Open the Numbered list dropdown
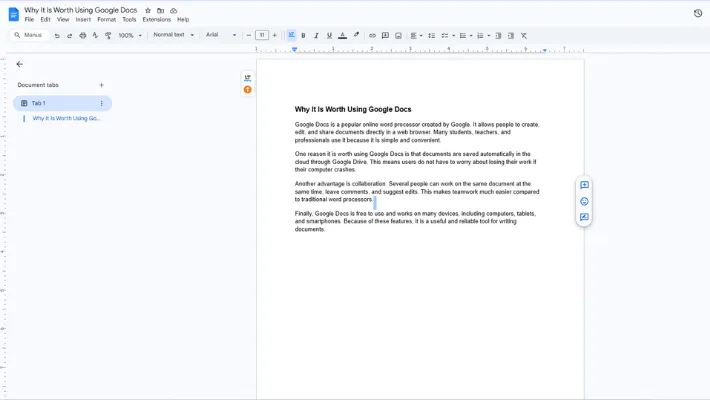The width and height of the screenshot is (710, 400). tap(483, 35)
